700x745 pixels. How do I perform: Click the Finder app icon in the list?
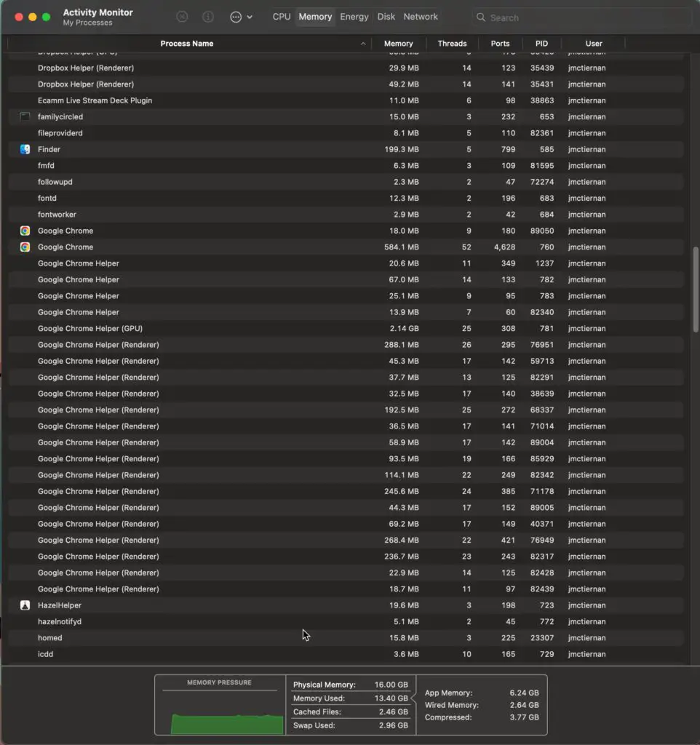[25, 149]
